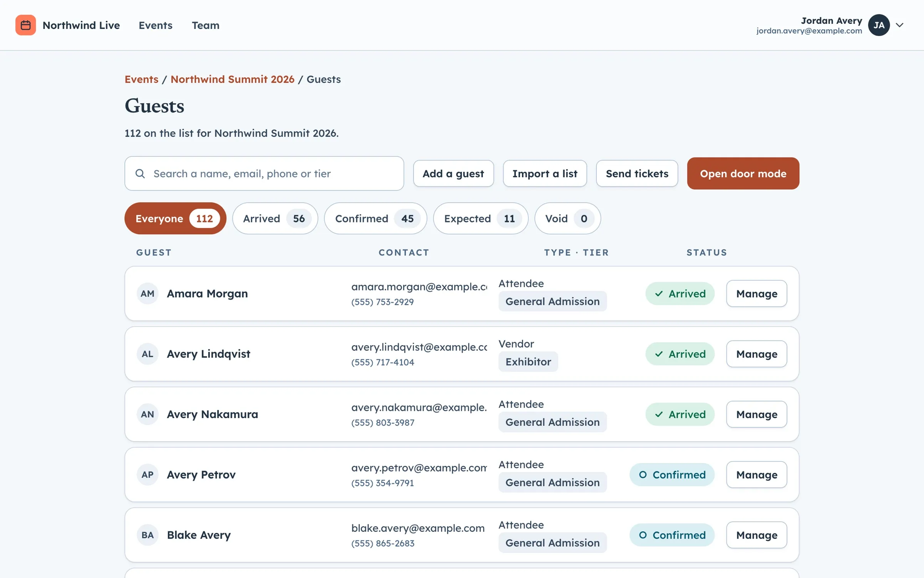Screen dimensions: 924x578
Task: Open the JA user avatar
Action: tap(879, 25)
